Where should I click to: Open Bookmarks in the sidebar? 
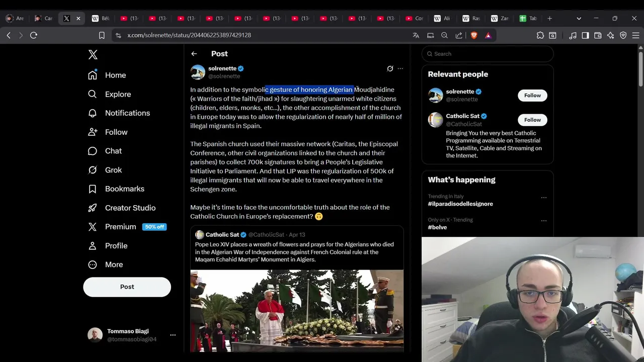[116, 189]
